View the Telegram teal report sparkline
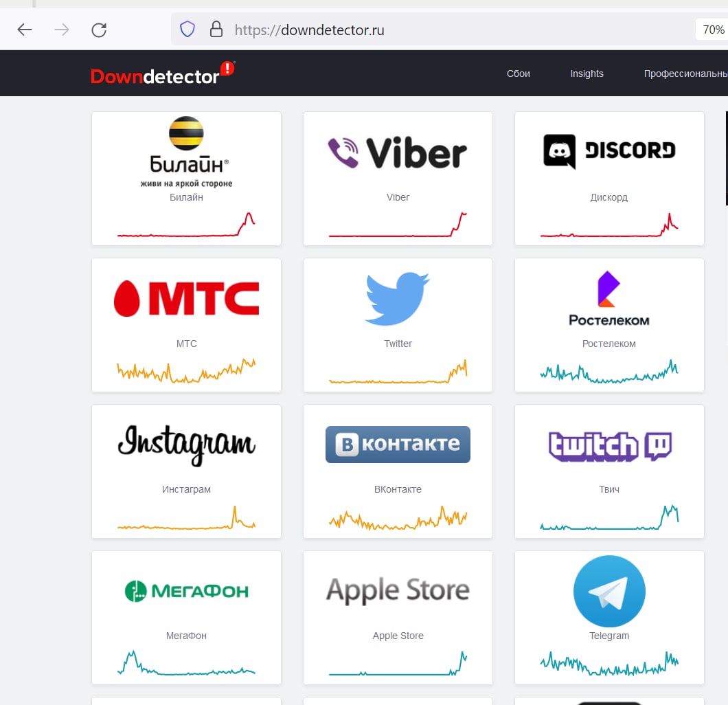The image size is (728, 705). 609,663
